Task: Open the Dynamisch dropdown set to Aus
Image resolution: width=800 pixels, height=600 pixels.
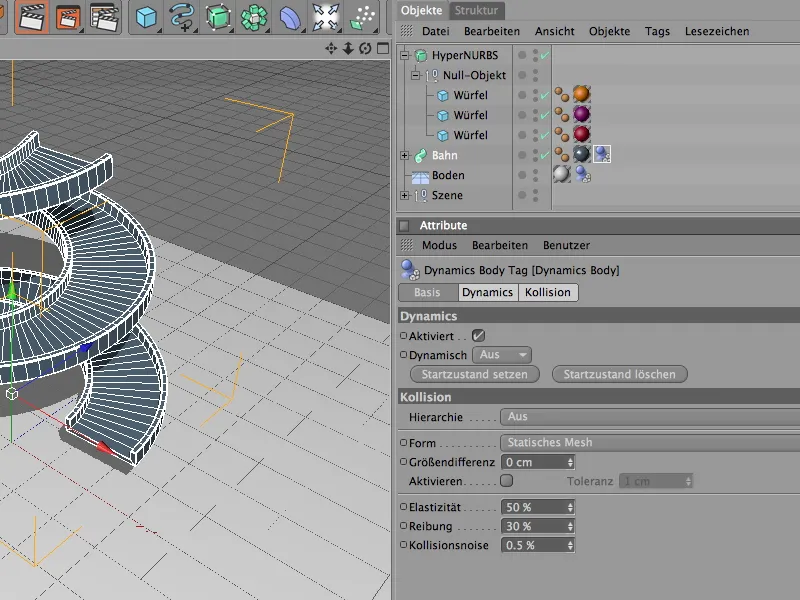Action: coord(502,356)
